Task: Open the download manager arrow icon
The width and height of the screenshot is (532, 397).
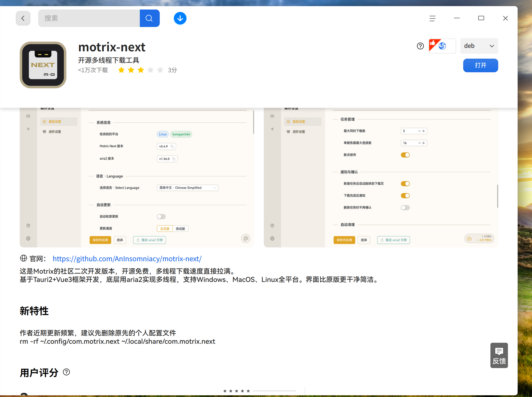Action: tap(180, 18)
